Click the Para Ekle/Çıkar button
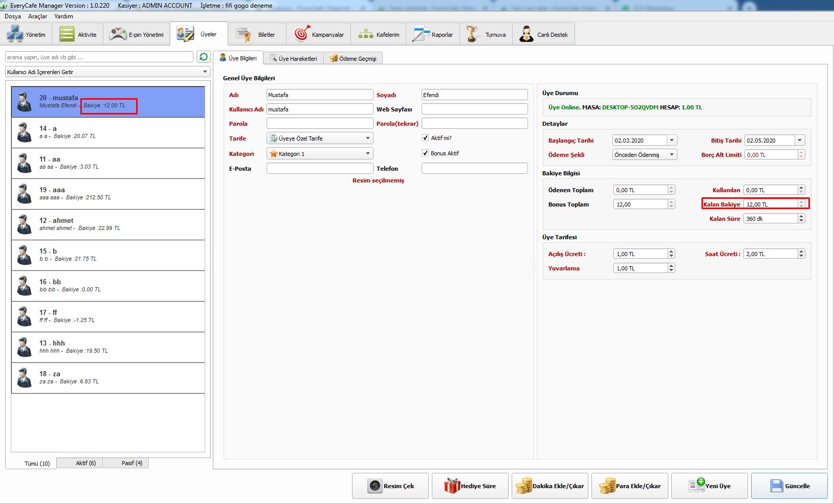Viewport: 834px width, 504px height. point(631,486)
